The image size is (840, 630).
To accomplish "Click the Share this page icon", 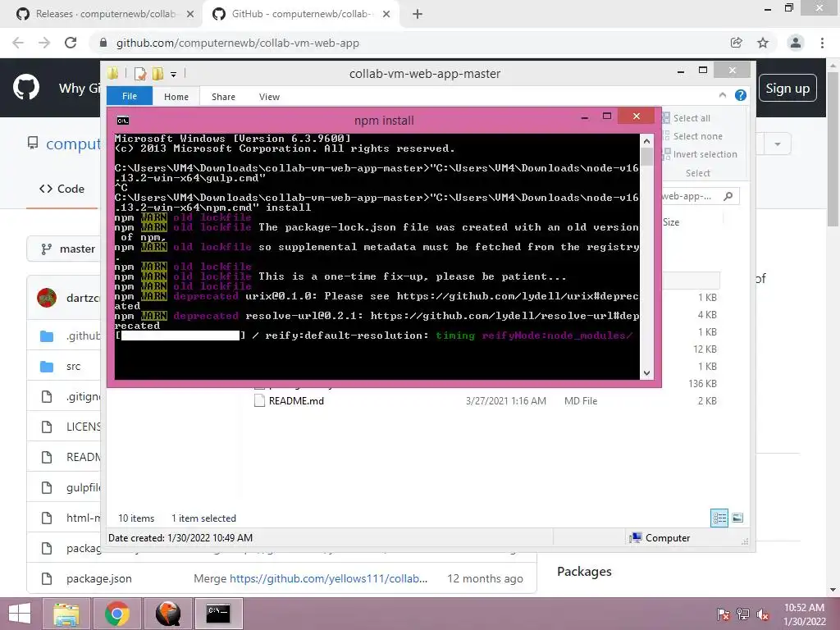I will coord(737,43).
